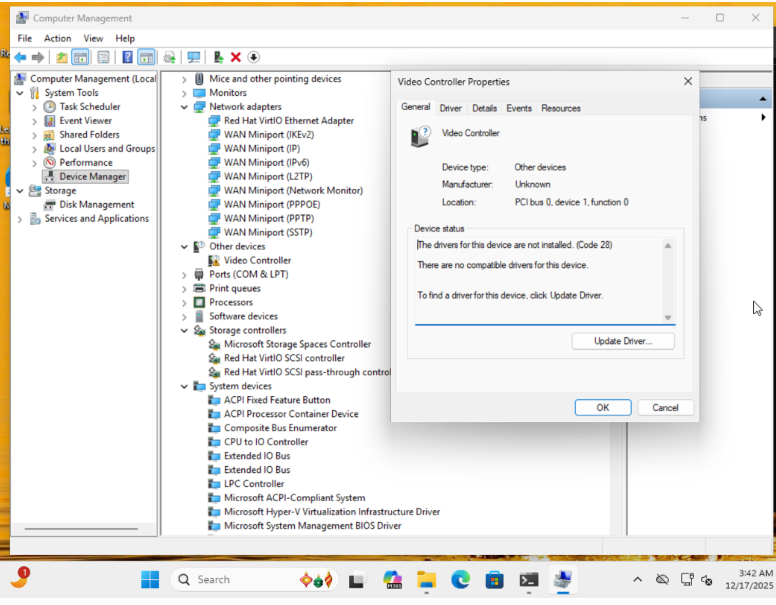Expand Ports (COM & LPT) category
Viewport: 776px width, 605px height.
pyautogui.click(x=184, y=275)
